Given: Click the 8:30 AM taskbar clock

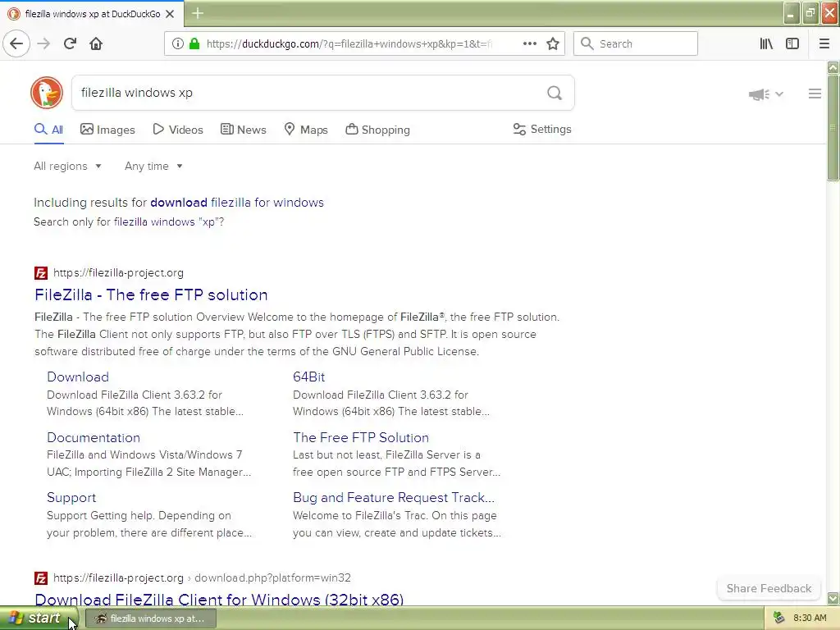Looking at the screenshot, I should tap(810, 619).
